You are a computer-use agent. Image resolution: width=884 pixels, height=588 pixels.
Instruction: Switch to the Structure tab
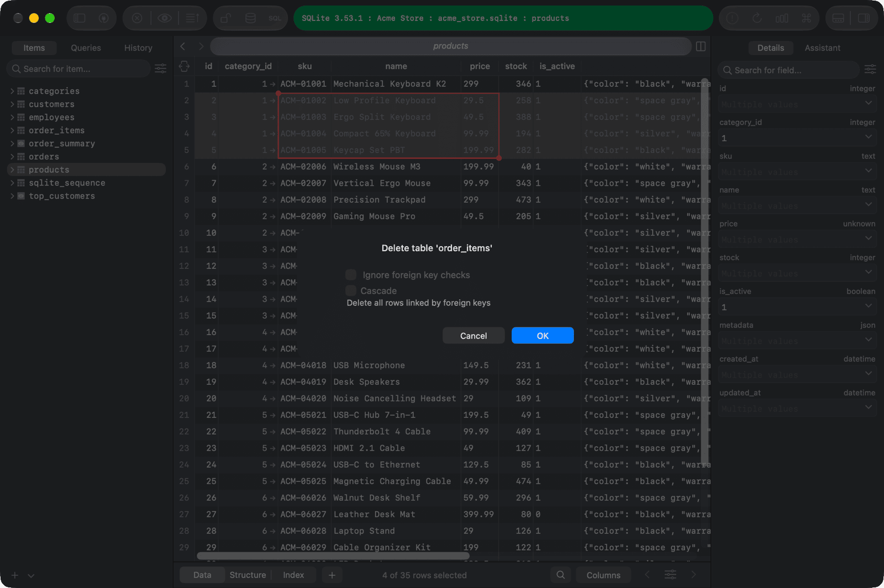point(248,575)
